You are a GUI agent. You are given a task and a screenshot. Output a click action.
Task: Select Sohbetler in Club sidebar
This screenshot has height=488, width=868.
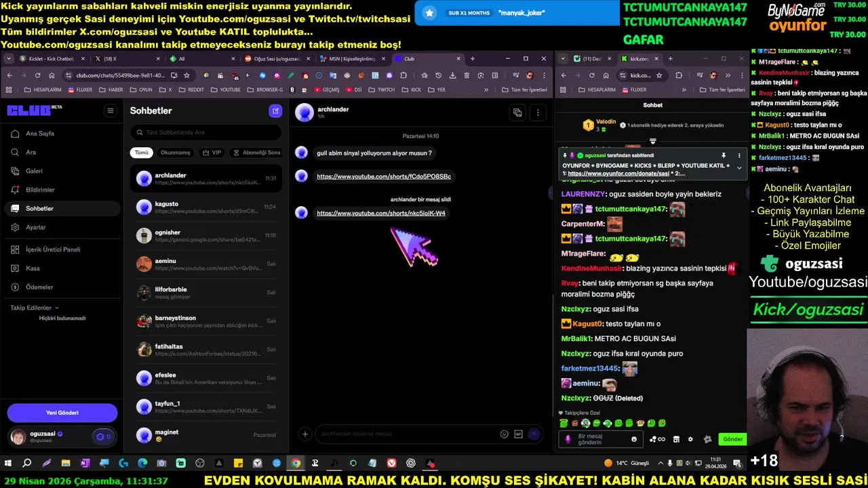pyautogui.click(x=62, y=208)
